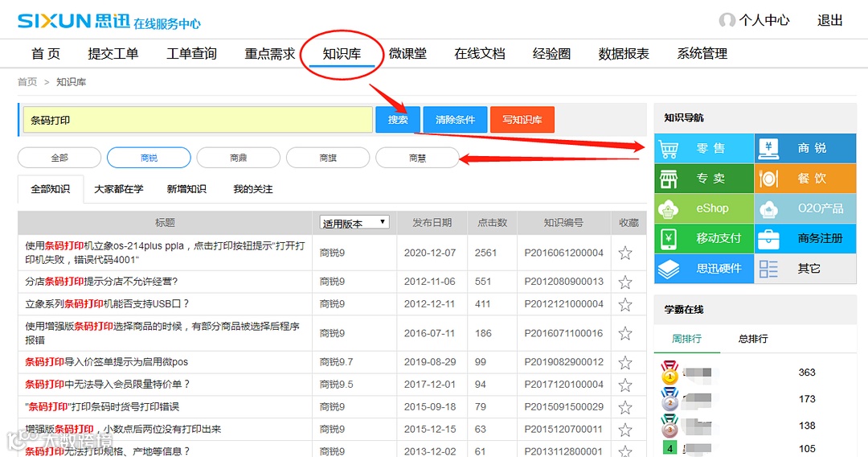868x457 pixels.
Task: Open the 适用版本 version dropdown
Action: (354, 223)
